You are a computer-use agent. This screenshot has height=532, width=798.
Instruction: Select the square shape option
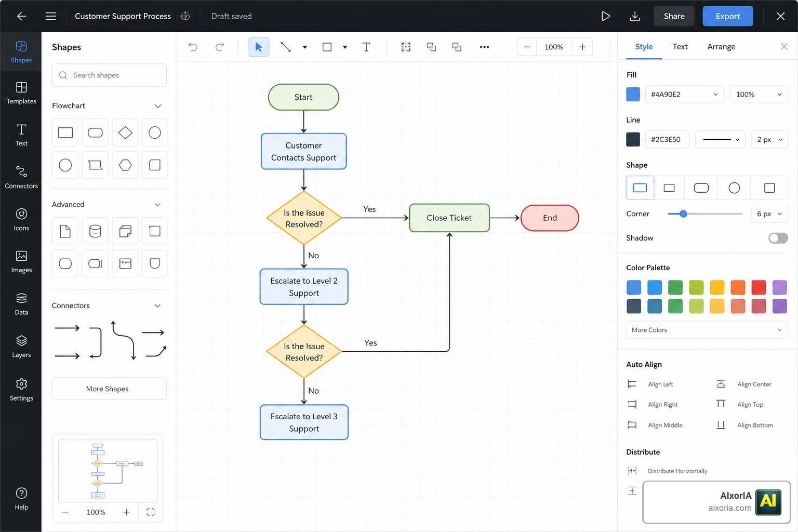pyautogui.click(x=769, y=188)
